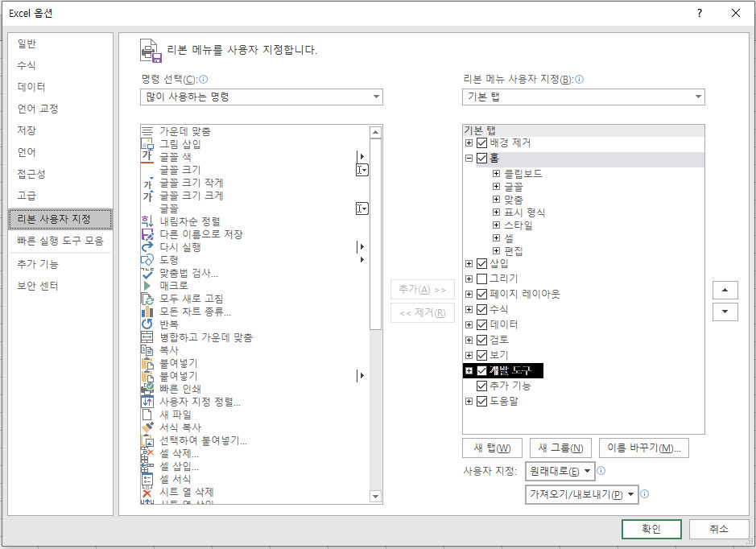Open the 명령 선택 dropdown

[262, 97]
